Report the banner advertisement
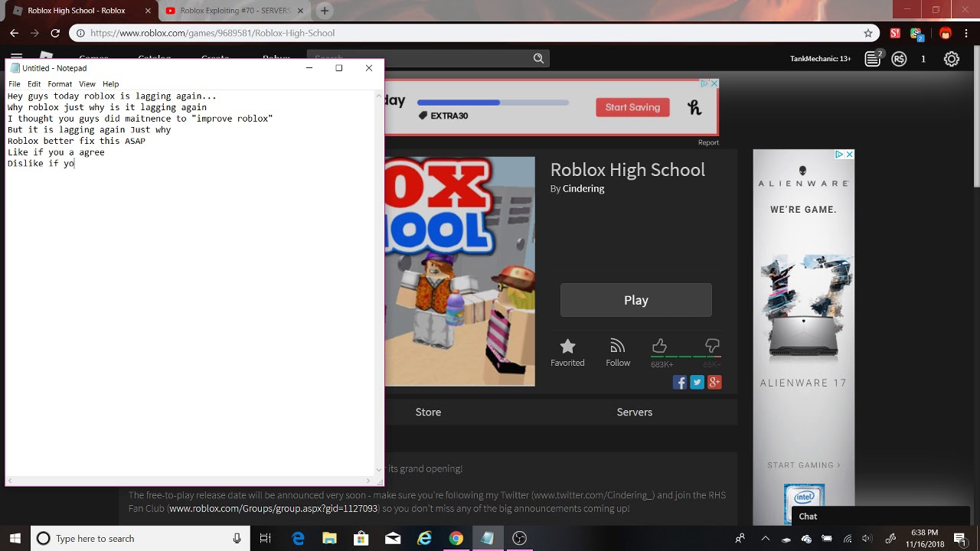The width and height of the screenshot is (980, 551). [708, 142]
